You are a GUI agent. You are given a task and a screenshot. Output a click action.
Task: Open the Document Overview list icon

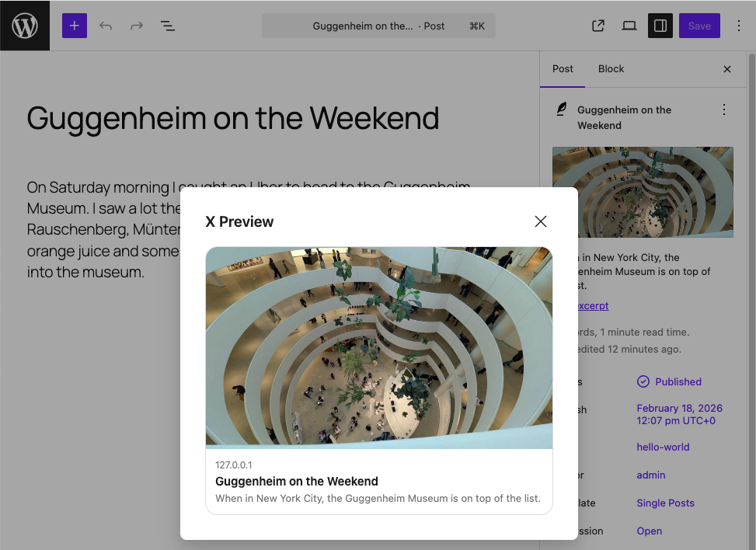pyautogui.click(x=168, y=26)
